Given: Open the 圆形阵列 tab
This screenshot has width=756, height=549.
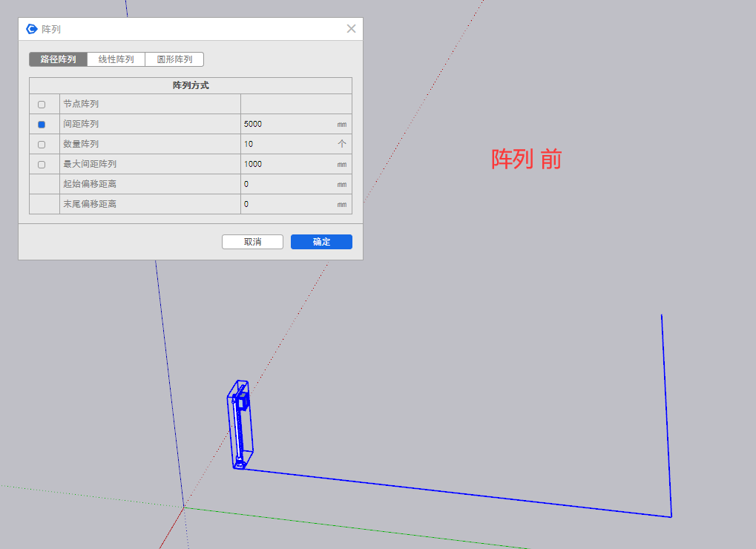Looking at the screenshot, I should 174,59.
